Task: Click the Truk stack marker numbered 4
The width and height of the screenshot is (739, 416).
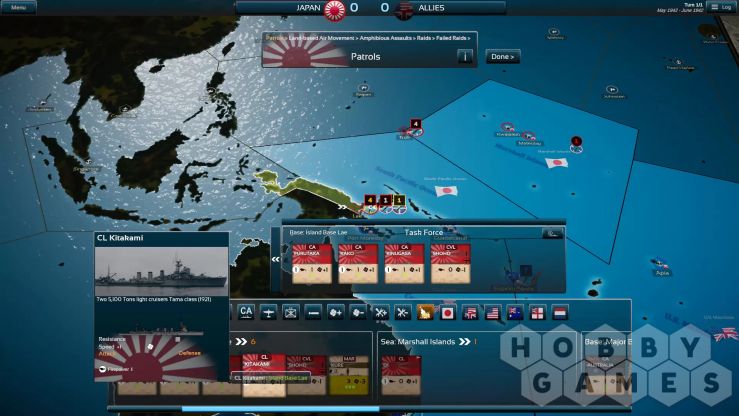Action: (415, 124)
